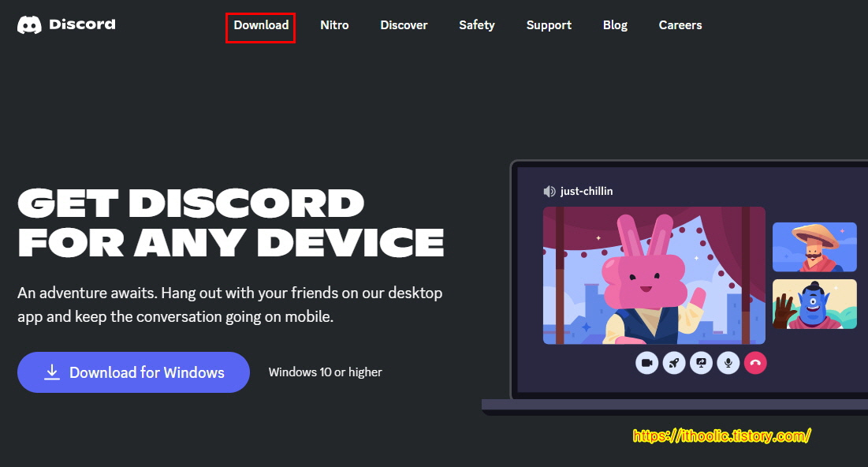Image resolution: width=868 pixels, height=467 pixels.
Task: Click the Download for Windows button
Action: click(133, 372)
